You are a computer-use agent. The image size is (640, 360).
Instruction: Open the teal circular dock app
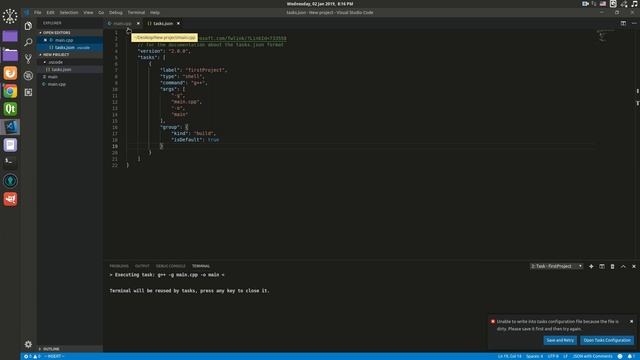click(10, 180)
